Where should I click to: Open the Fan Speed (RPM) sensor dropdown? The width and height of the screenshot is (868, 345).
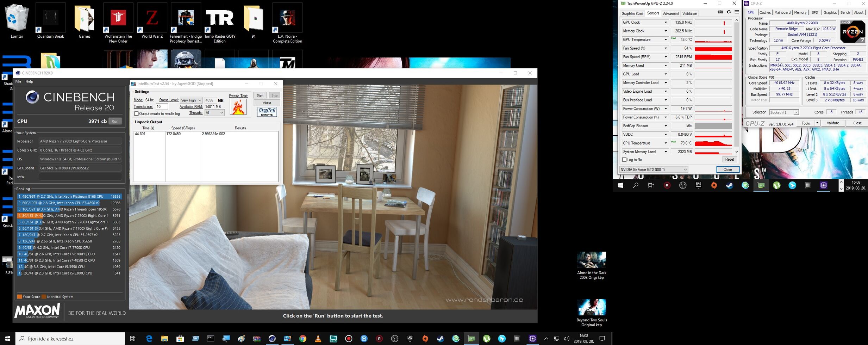click(666, 57)
